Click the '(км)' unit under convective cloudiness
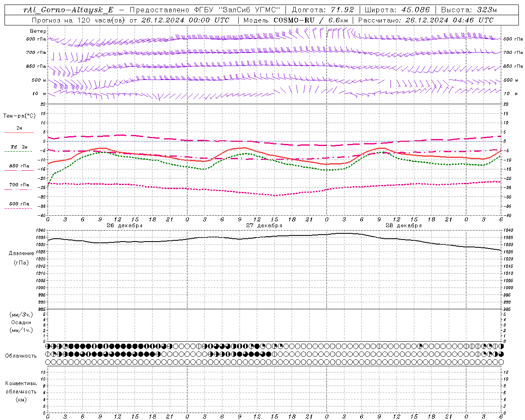 click(21, 399)
